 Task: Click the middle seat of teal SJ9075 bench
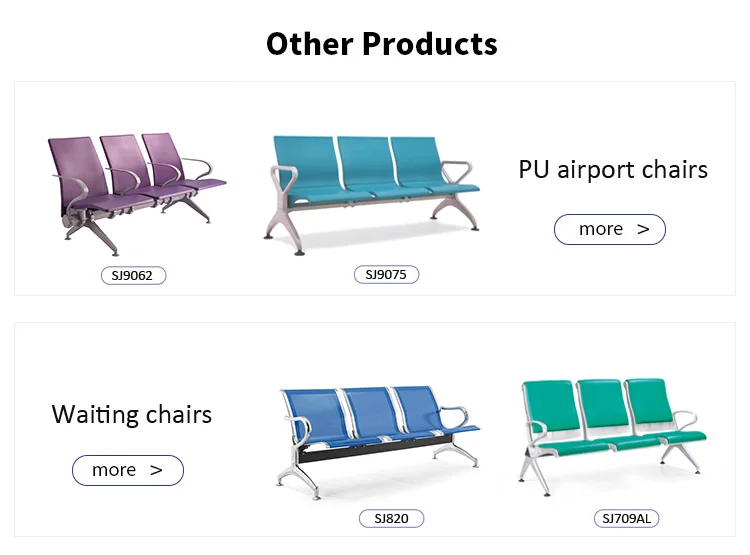click(x=365, y=165)
